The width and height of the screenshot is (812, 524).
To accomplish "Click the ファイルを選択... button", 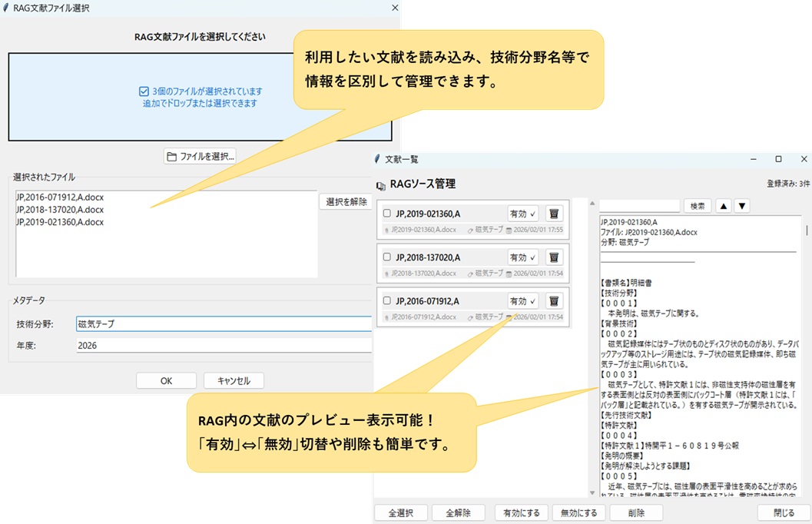I will click(201, 156).
